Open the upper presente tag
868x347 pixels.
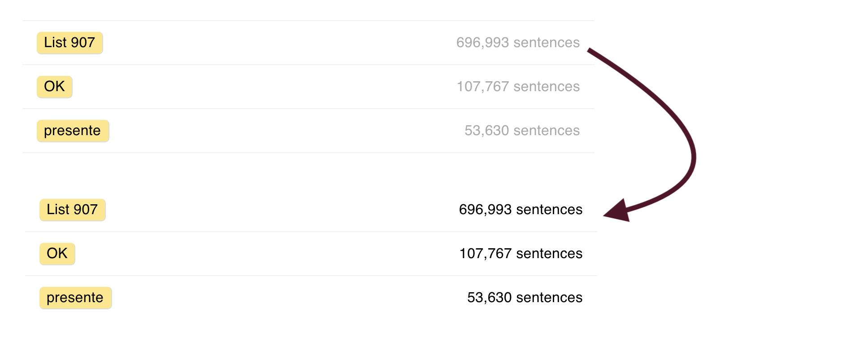(x=73, y=131)
